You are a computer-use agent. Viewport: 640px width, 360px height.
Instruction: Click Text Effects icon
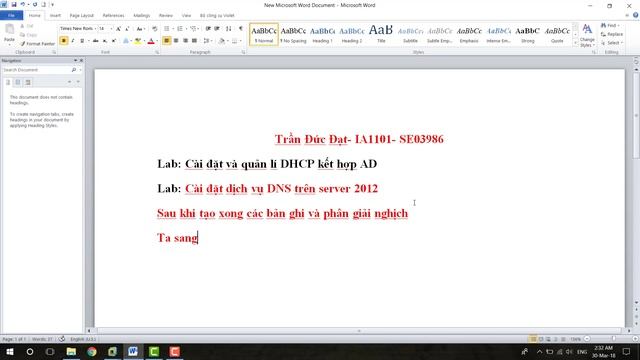point(126,41)
